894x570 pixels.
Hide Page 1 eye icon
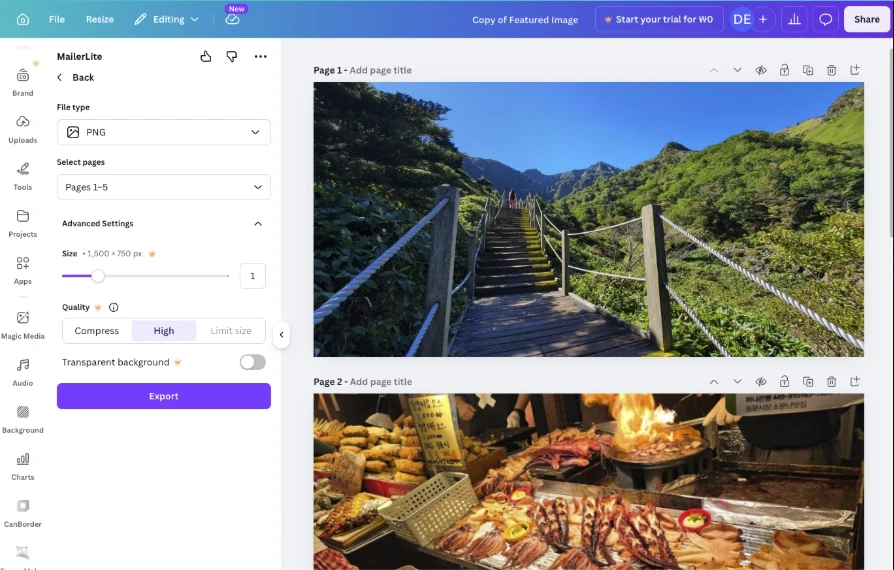coord(761,70)
